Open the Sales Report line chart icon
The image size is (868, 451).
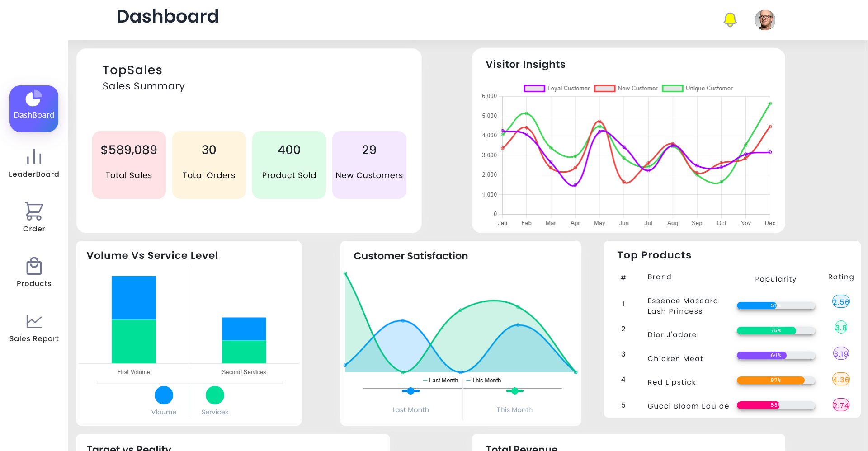tap(34, 321)
